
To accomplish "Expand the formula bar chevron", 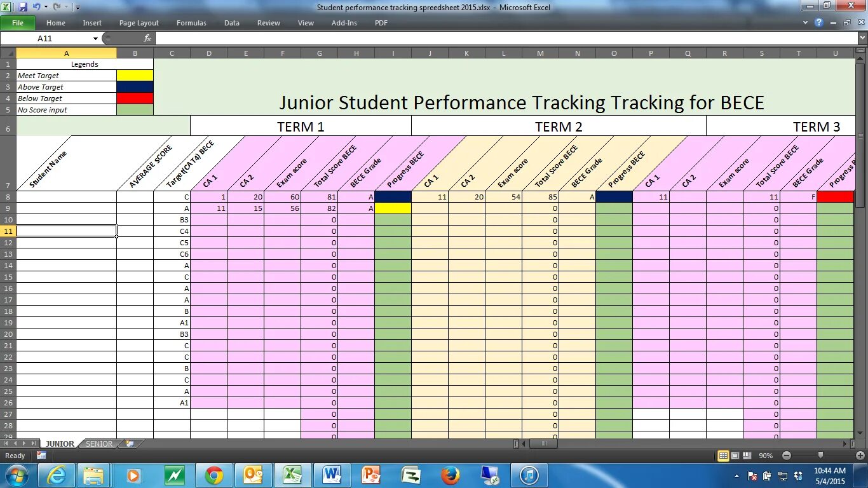I will [x=862, y=39].
